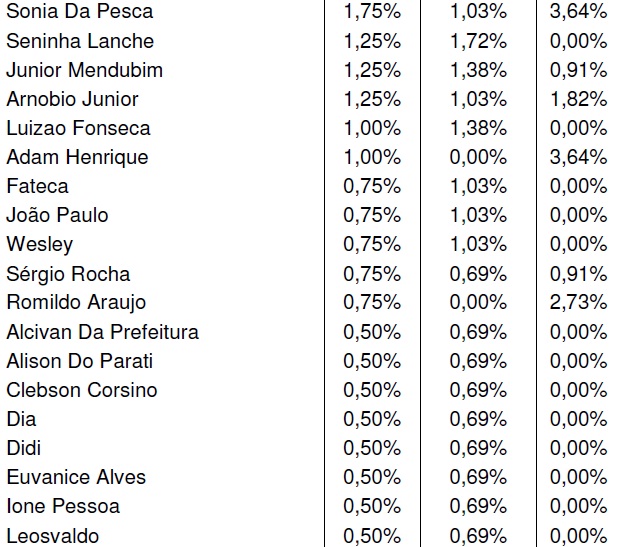Click Adam Henrique's 3,64% value

578,157
